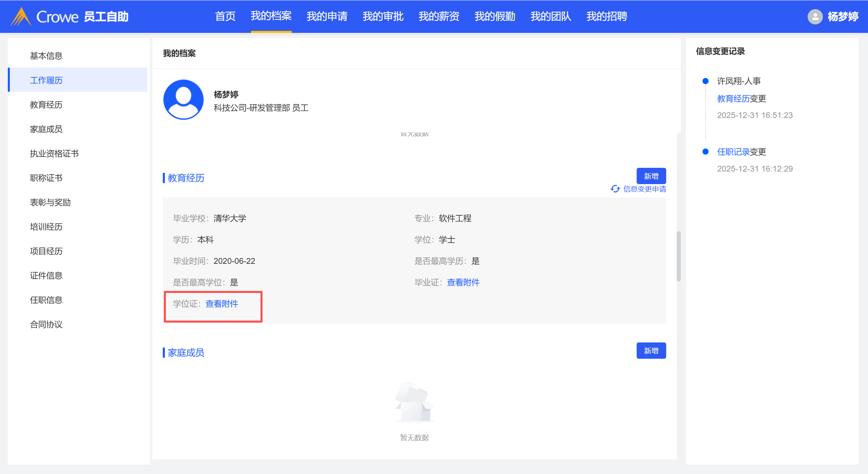Click the user avatar icon in header
This screenshot has height=474, width=868.
click(x=815, y=17)
